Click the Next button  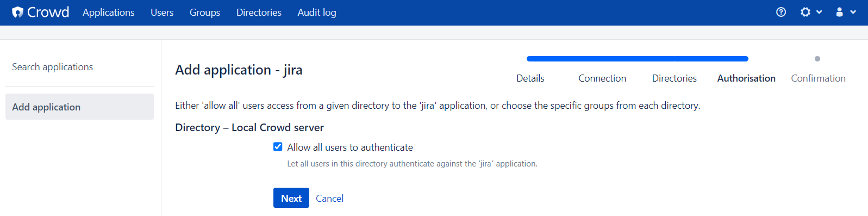291,198
